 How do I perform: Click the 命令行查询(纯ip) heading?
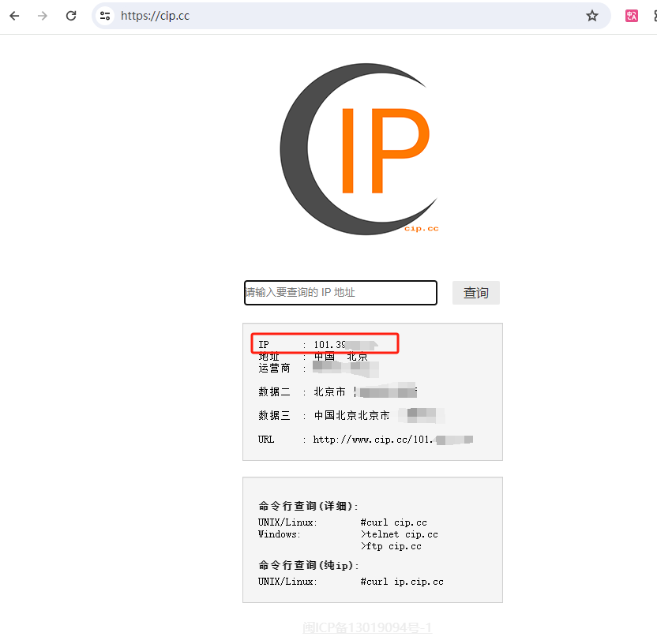pyautogui.click(x=309, y=565)
